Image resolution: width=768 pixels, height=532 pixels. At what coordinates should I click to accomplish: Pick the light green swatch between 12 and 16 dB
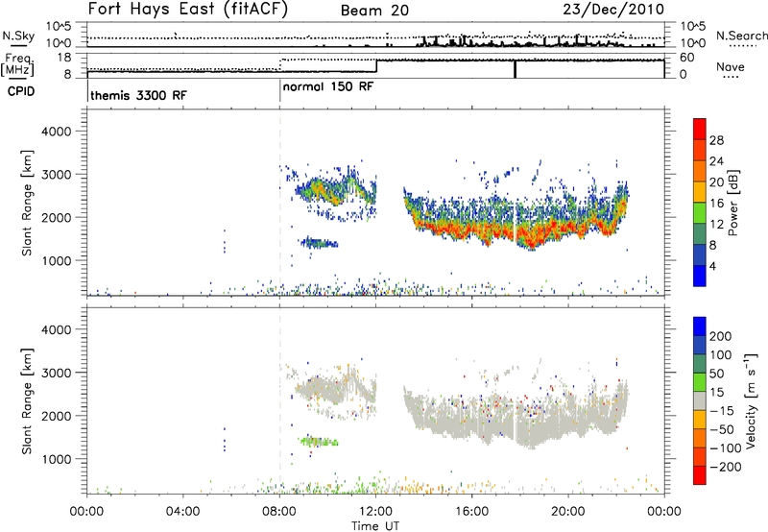pyautogui.click(x=700, y=212)
